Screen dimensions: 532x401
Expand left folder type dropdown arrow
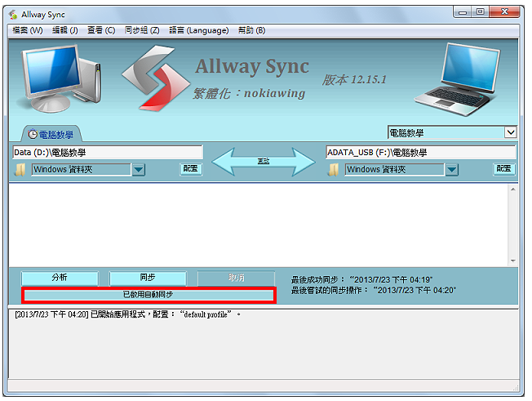tap(139, 169)
